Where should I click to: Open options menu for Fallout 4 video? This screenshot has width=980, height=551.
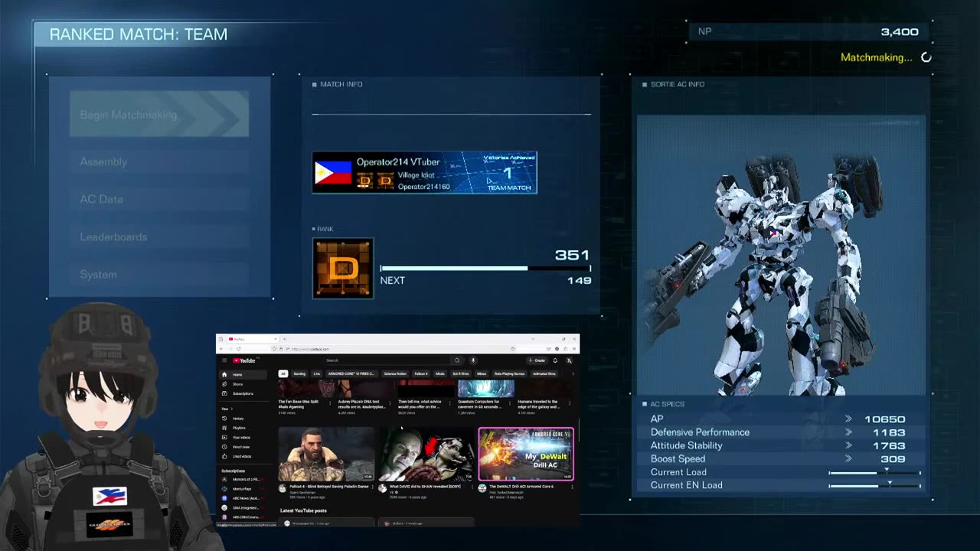[x=373, y=487]
